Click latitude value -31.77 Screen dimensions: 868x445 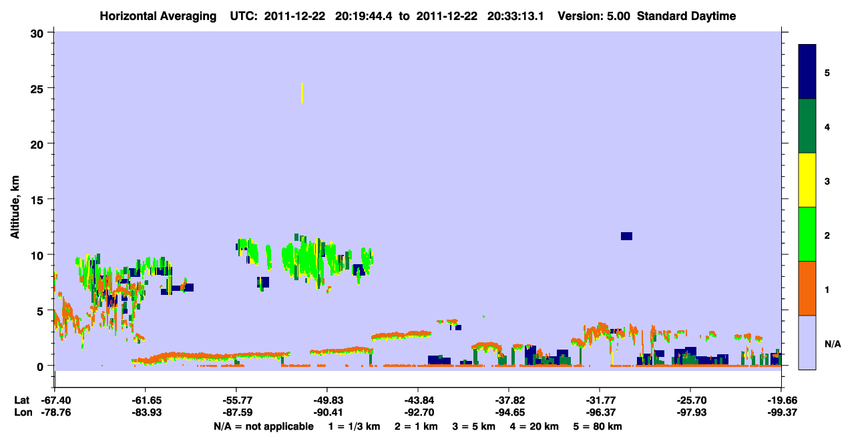(x=600, y=400)
